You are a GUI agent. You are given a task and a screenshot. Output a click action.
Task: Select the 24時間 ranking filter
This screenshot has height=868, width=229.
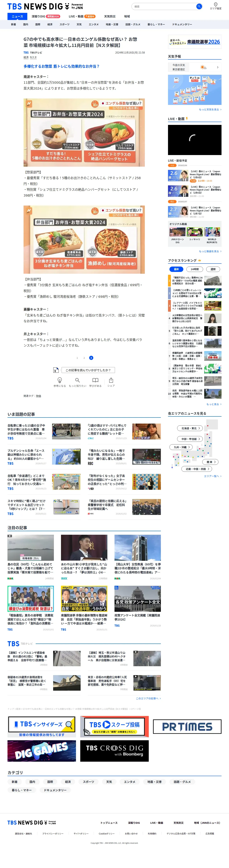click(195, 269)
